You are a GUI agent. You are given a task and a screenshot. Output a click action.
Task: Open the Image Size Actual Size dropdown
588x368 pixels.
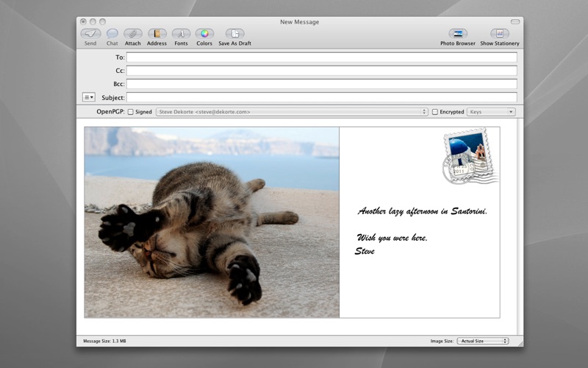[x=483, y=341]
